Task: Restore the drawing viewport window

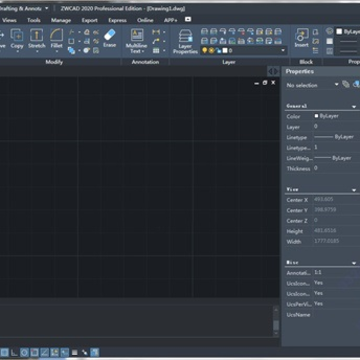Action: pos(265,83)
